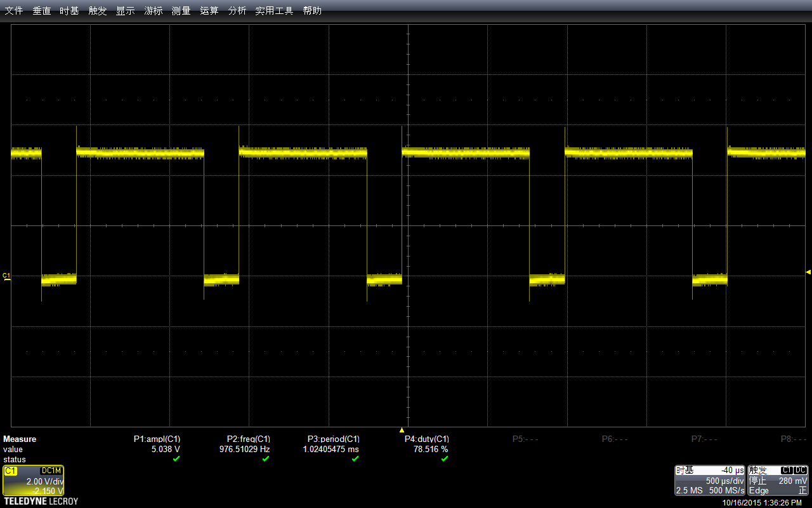Open the 时基 timebase descriptor box
This screenshot has width=812, height=508.
(709, 481)
